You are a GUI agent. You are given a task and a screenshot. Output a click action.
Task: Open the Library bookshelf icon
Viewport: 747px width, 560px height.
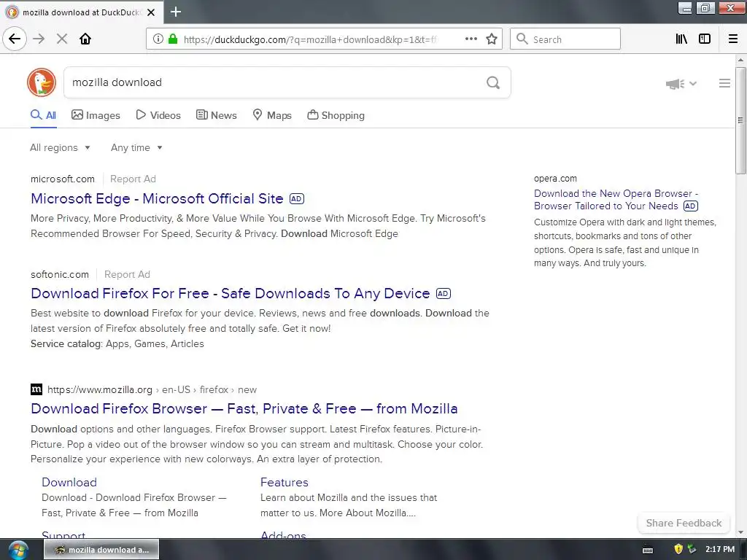(x=681, y=39)
